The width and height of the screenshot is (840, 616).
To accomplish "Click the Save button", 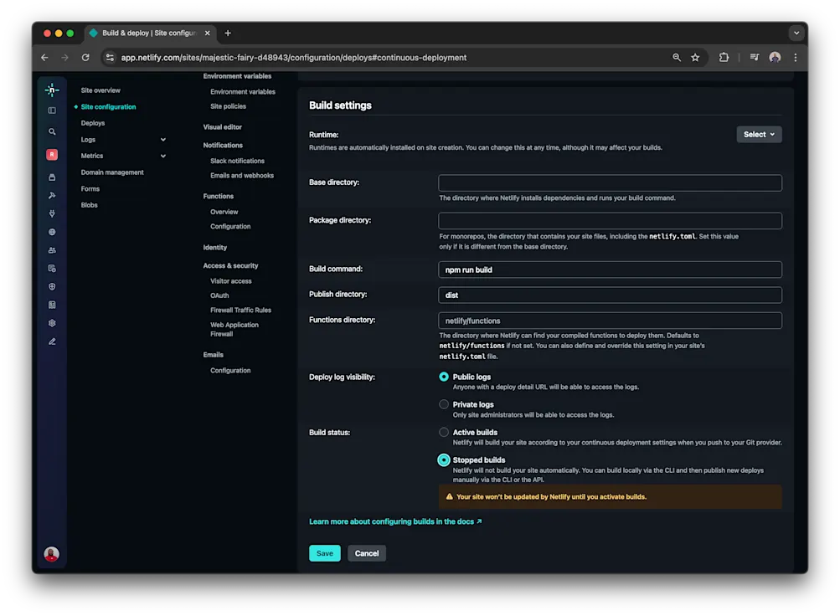I will [324, 552].
